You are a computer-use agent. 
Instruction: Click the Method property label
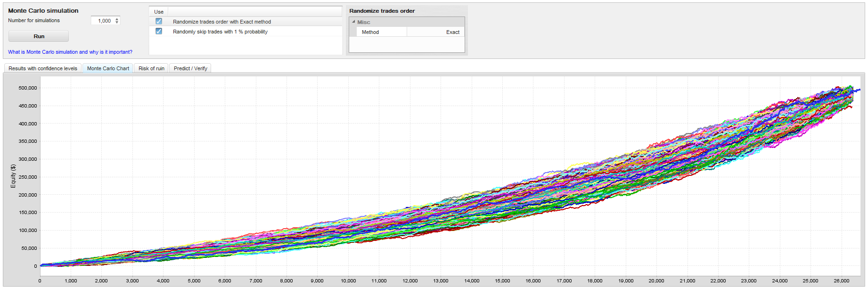coord(370,32)
